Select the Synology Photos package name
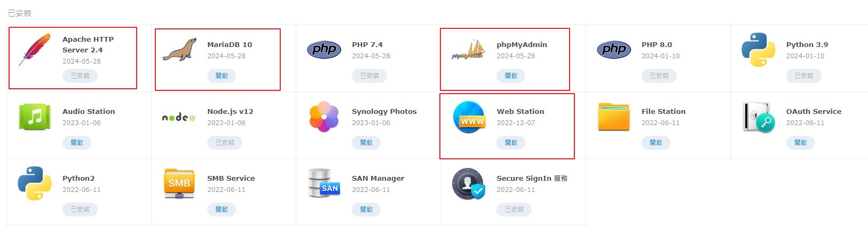The width and height of the screenshot is (868, 231). tap(384, 112)
